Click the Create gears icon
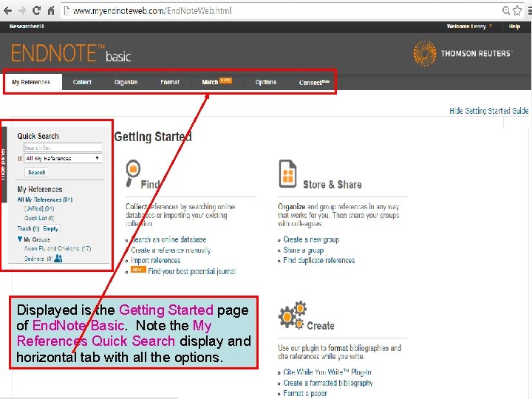Image resolution: width=532 pixels, height=399 pixels. pos(292,316)
